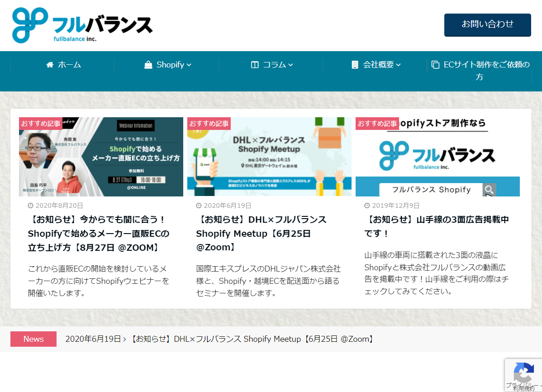Click the shopping bag icon beside Shopify
The image size is (542, 392).
(148, 65)
